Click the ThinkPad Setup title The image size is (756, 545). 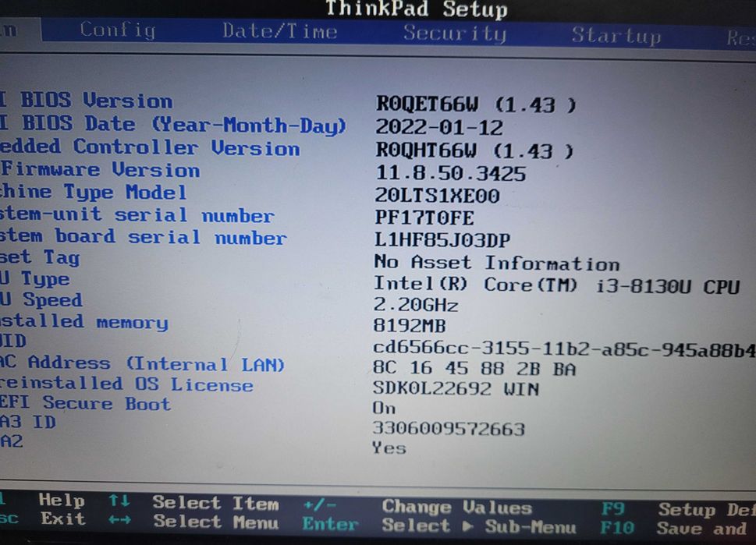pyautogui.click(x=417, y=9)
